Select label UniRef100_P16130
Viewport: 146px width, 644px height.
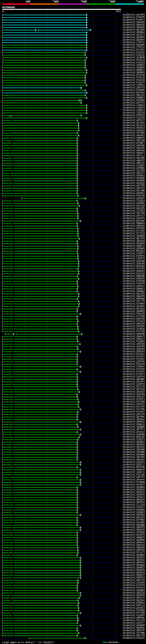click(x=134, y=638)
